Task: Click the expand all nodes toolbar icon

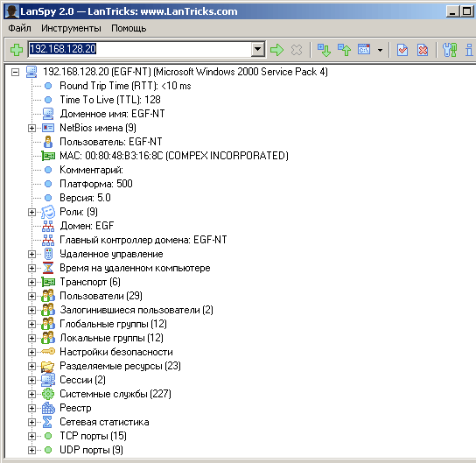Action: pos(324,50)
